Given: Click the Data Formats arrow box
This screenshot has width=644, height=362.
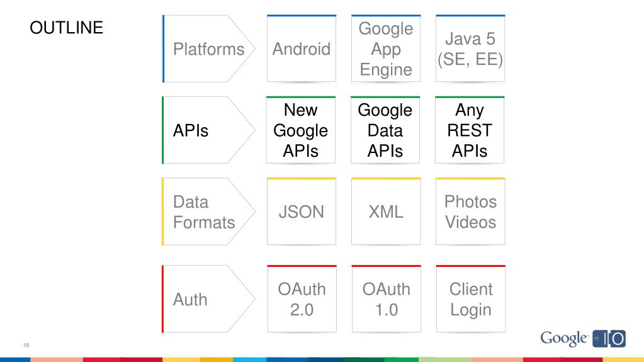Looking at the screenshot, I should click(208, 212).
